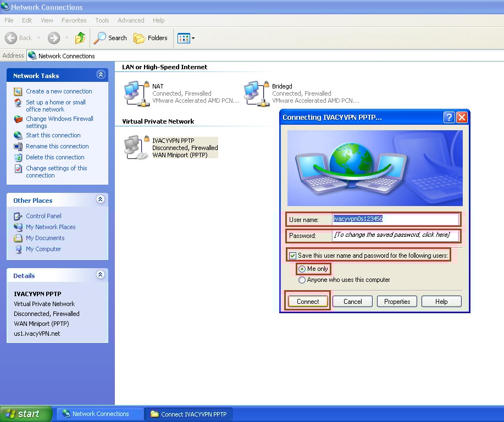The image size is (504, 422).
Task: Click the My Network Places icon
Action: (x=18, y=227)
